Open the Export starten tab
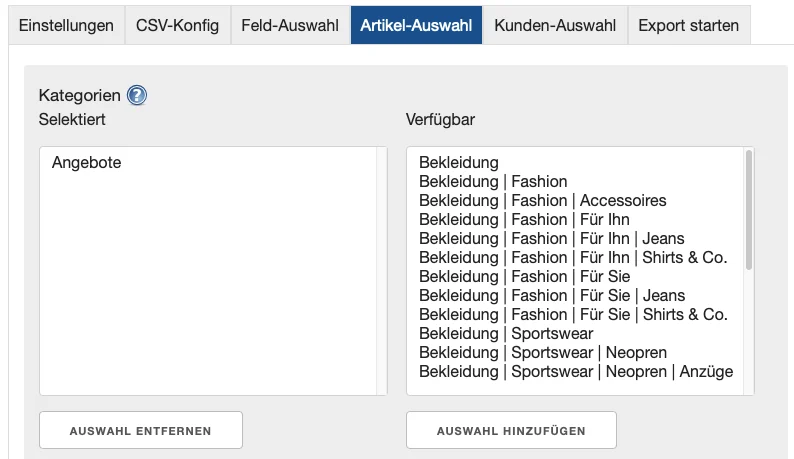Image resolution: width=794 pixels, height=459 pixels. (688, 25)
